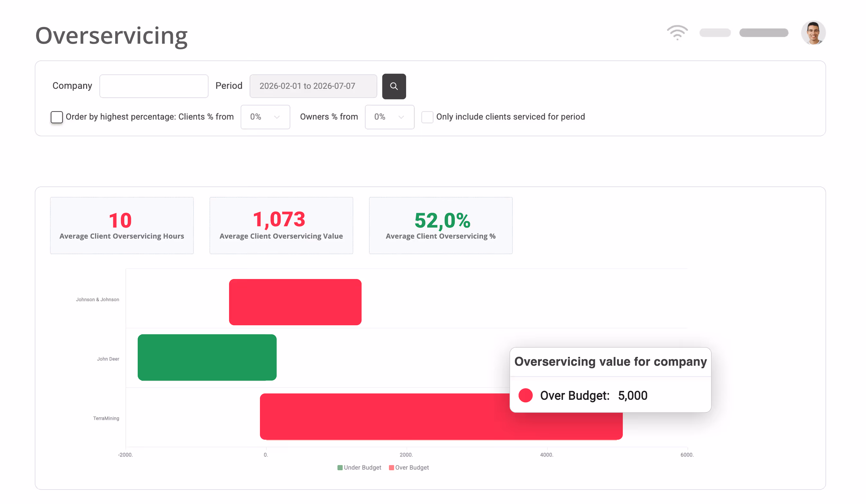Click the shorter grey placeholder pill in header
Image resolution: width=866 pixels, height=504 pixels.
[715, 32]
